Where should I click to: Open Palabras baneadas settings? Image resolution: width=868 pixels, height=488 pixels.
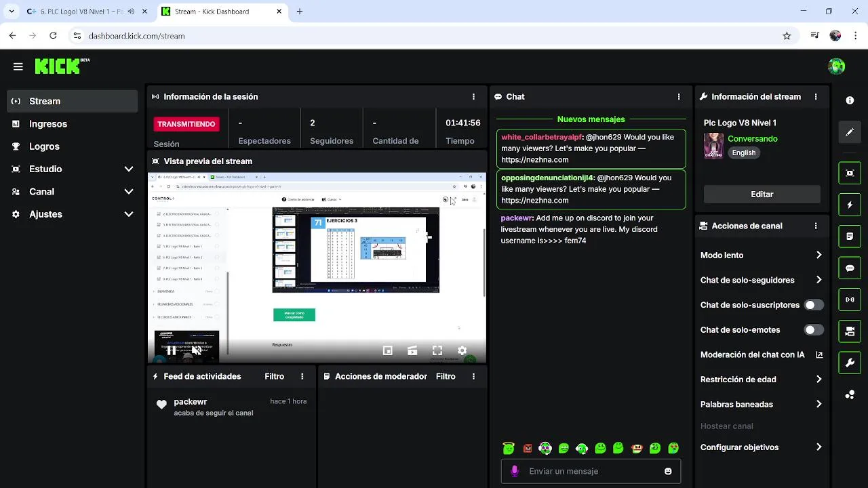(762, 405)
